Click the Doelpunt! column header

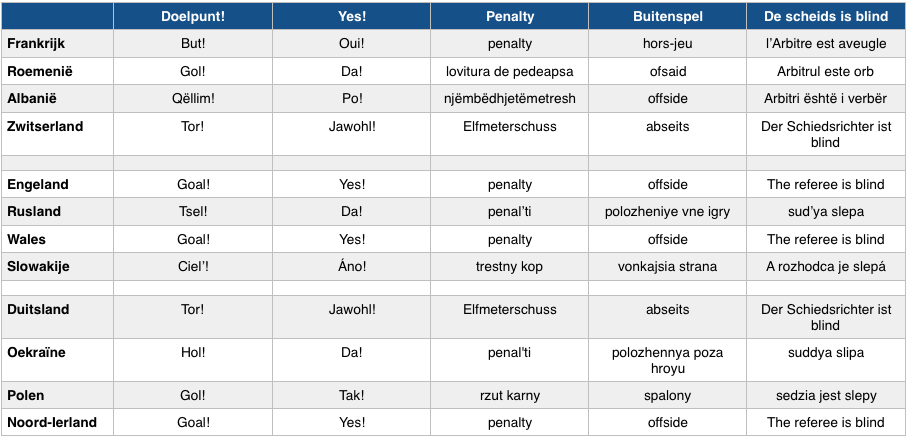[x=191, y=16]
